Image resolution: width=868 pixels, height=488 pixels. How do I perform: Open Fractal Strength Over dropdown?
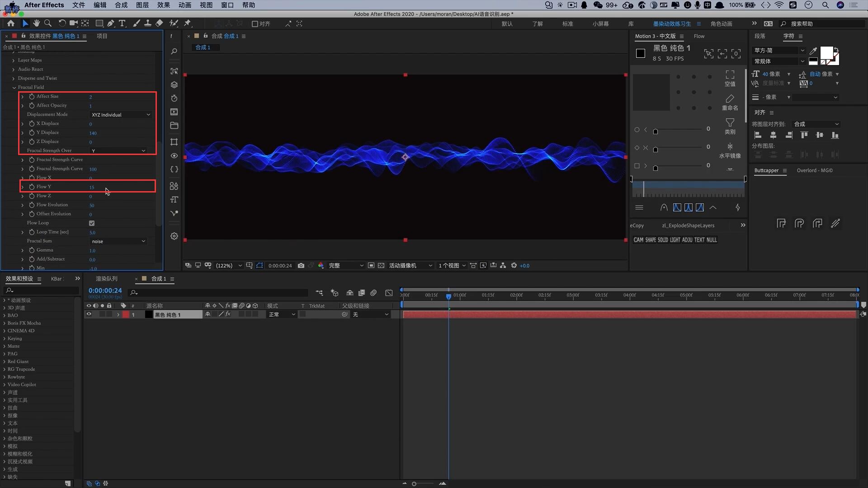[x=118, y=150]
